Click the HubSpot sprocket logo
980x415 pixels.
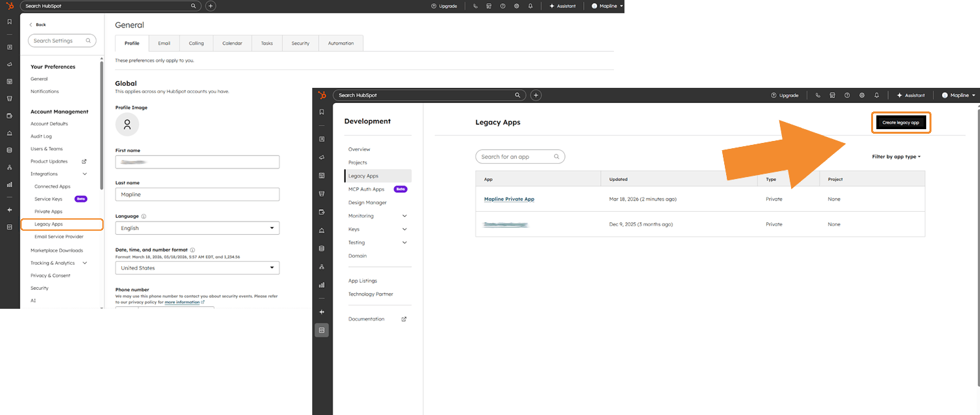pos(9,5)
